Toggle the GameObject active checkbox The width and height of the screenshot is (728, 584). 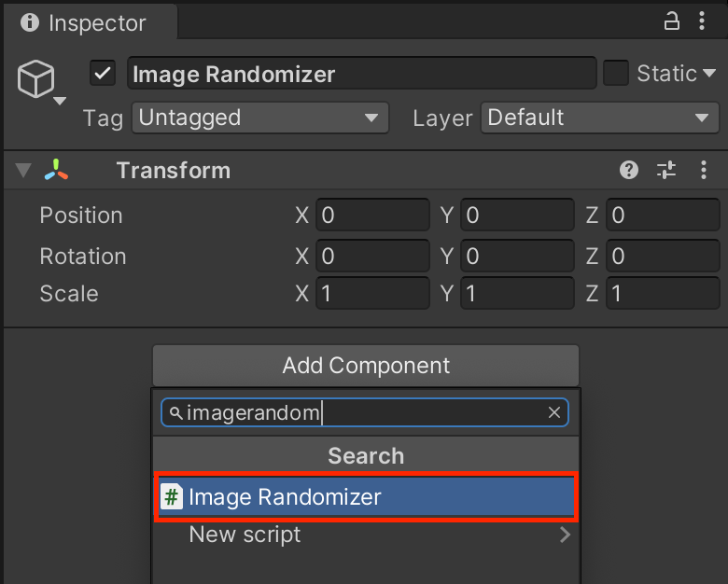point(102,73)
